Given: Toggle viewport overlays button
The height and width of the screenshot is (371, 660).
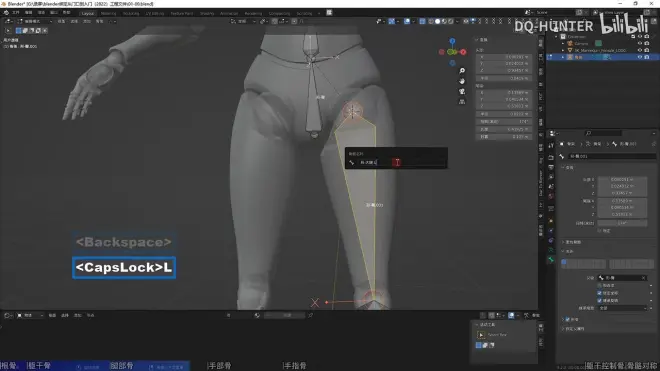Looking at the screenshot, I should 407,21.
